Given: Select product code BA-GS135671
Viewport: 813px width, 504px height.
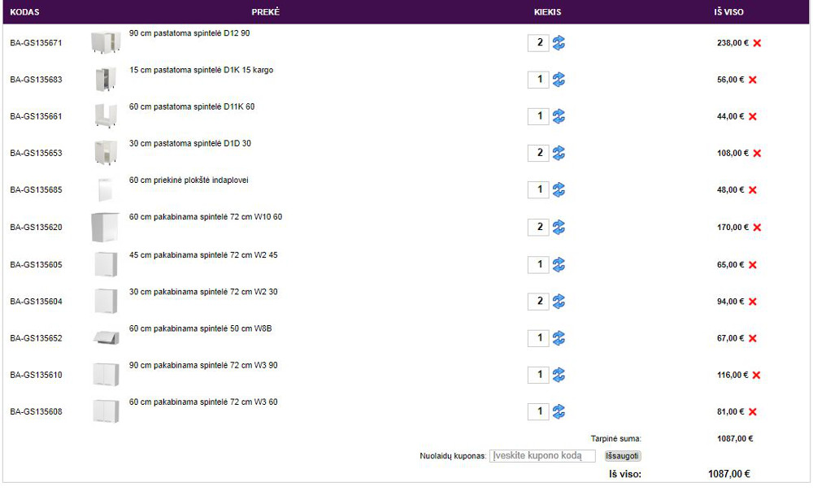Looking at the screenshot, I should 36,43.
